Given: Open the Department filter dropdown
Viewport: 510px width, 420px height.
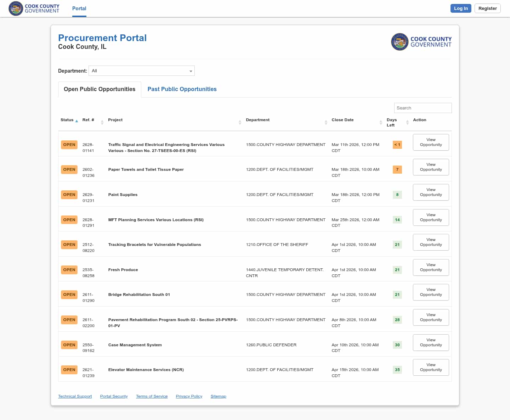Looking at the screenshot, I should click(x=142, y=71).
